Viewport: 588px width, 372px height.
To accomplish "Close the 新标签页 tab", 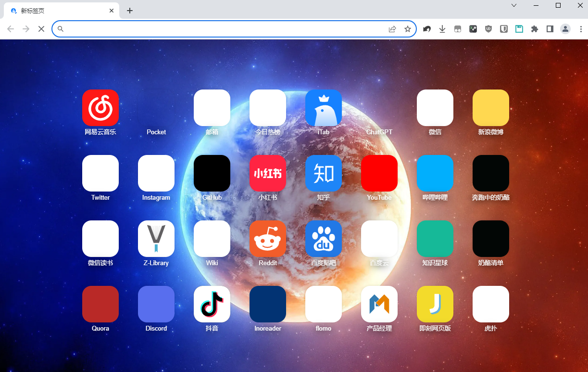I will (112, 11).
